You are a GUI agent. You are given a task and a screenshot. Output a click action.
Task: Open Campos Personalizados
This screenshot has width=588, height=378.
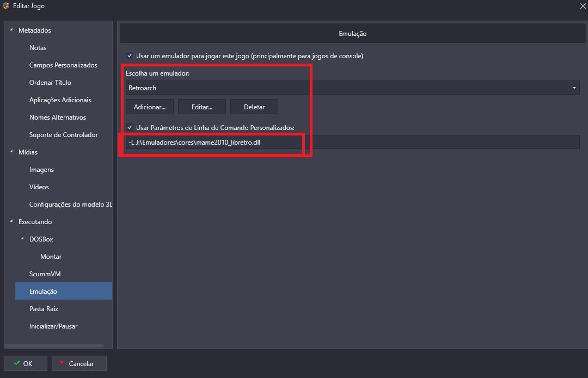(x=63, y=65)
